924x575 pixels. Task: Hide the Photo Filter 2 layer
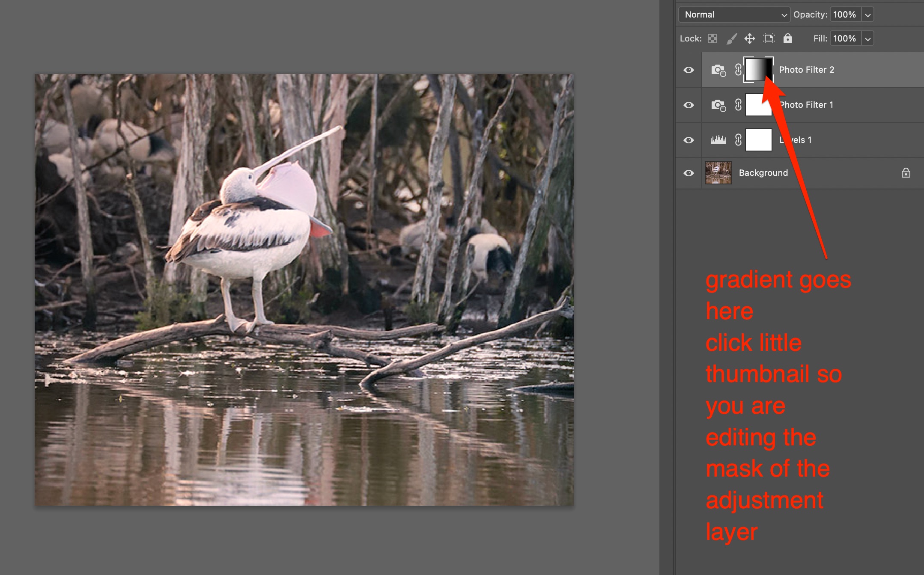[x=689, y=70]
